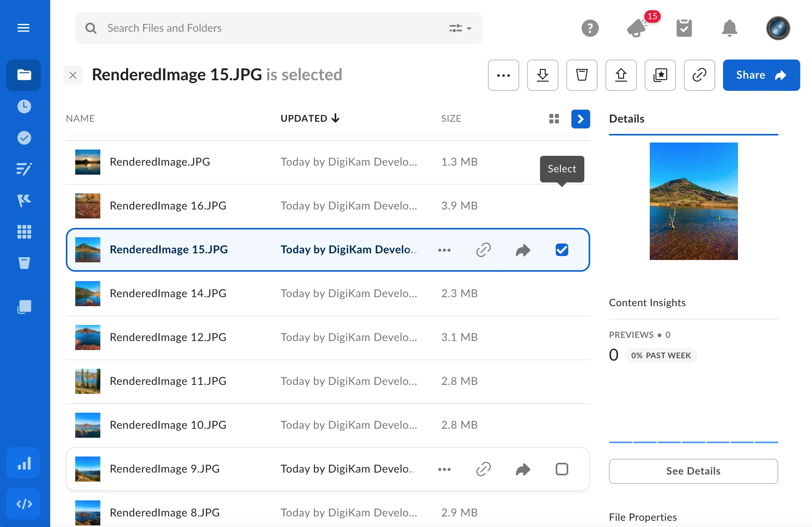The width and height of the screenshot is (812, 527).
Task: Click the download icon in the toolbar
Action: point(542,75)
